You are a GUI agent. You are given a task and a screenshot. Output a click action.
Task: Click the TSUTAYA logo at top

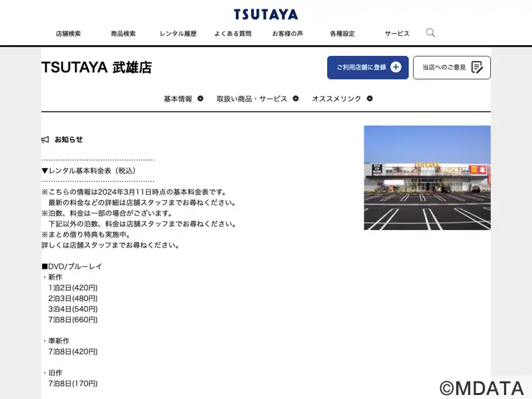(265, 15)
